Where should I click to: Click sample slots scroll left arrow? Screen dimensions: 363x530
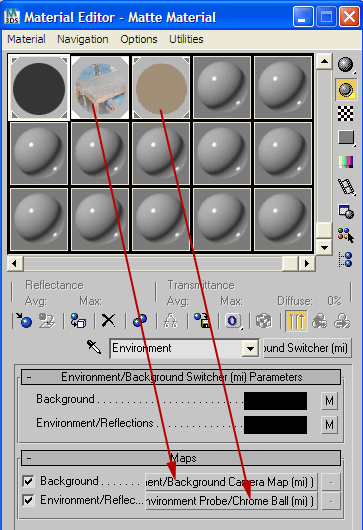pos(15,264)
